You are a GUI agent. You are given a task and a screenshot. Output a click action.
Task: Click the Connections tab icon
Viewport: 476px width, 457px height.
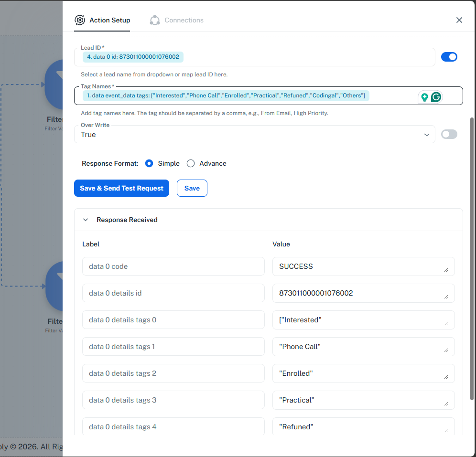(155, 20)
